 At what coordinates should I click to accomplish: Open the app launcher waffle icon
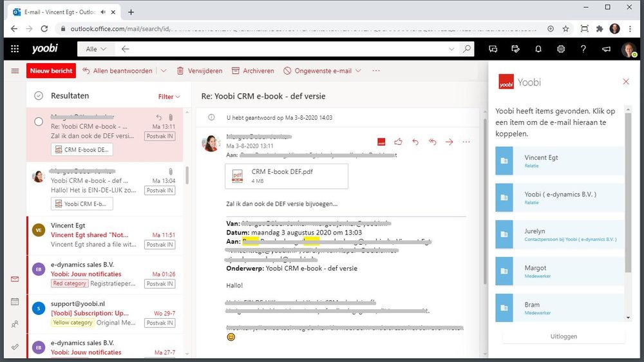click(x=15, y=49)
